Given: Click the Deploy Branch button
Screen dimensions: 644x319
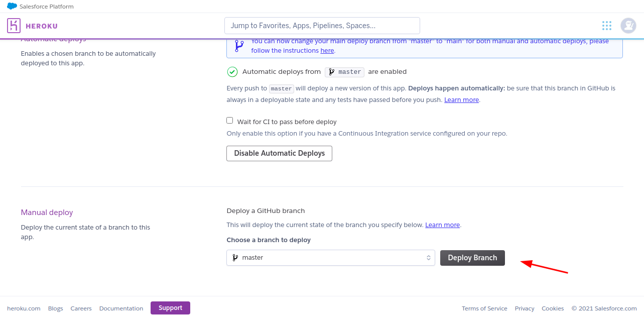Looking at the screenshot, I should (x=472, y=258).
